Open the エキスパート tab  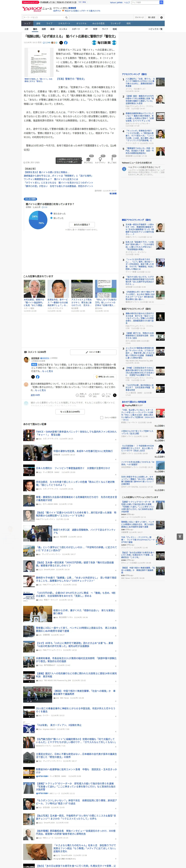[x=64, y=24]
